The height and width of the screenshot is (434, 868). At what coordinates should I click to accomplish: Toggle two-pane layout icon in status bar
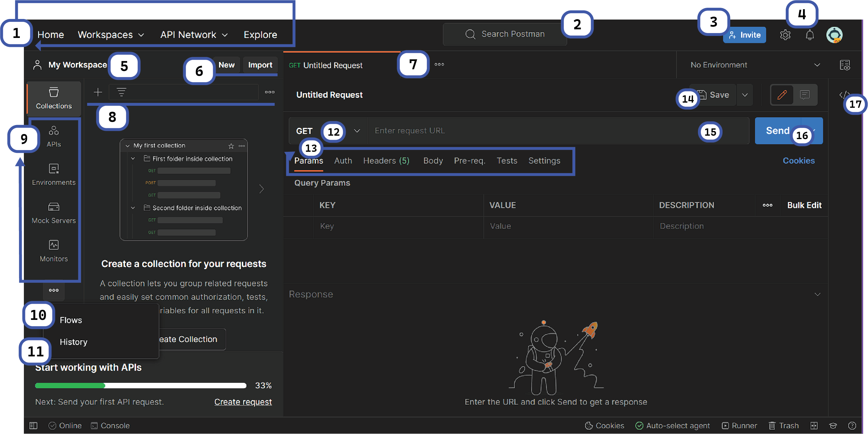[x=814, y=426]
